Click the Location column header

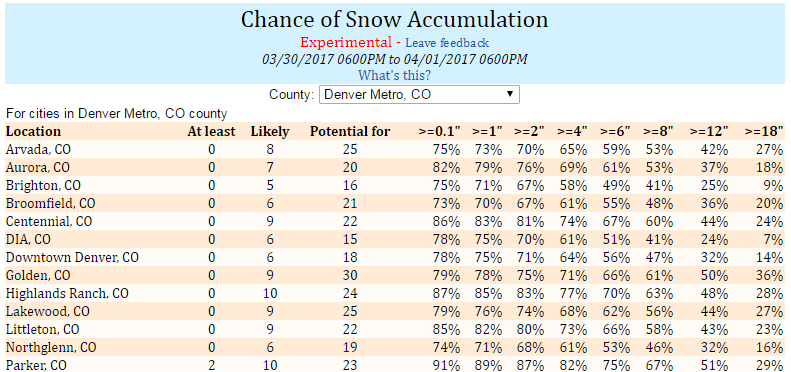coord(33,132)
